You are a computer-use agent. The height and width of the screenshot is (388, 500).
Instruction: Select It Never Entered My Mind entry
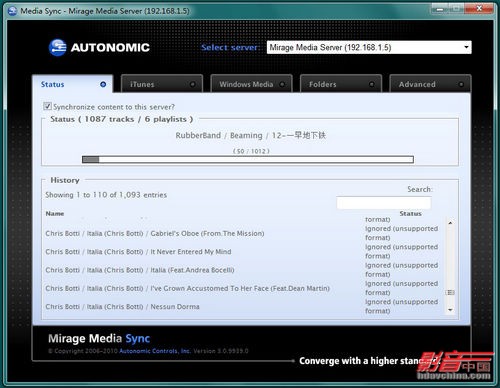tap(138, 252)
